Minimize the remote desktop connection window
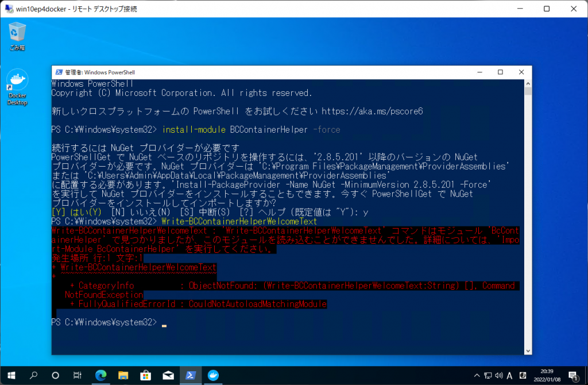 click(x=520, y=9)
